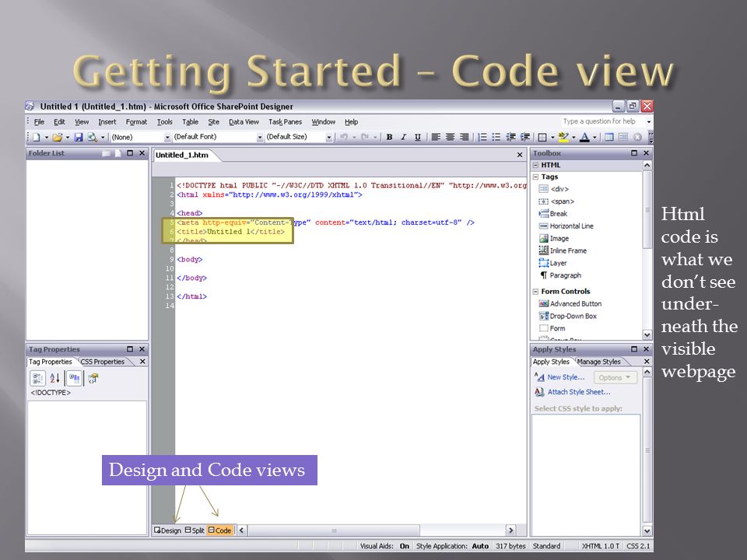Click the XHTML 1.0 T status item

coord(600,546)
